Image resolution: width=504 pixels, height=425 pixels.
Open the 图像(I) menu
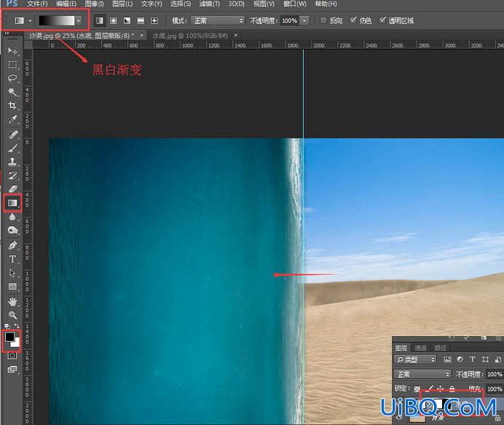[94, 4]
